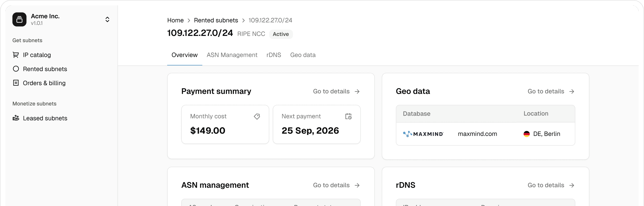Click ASN management Go to details arrow
Screen dimensions: 644x206
(357, 185)
